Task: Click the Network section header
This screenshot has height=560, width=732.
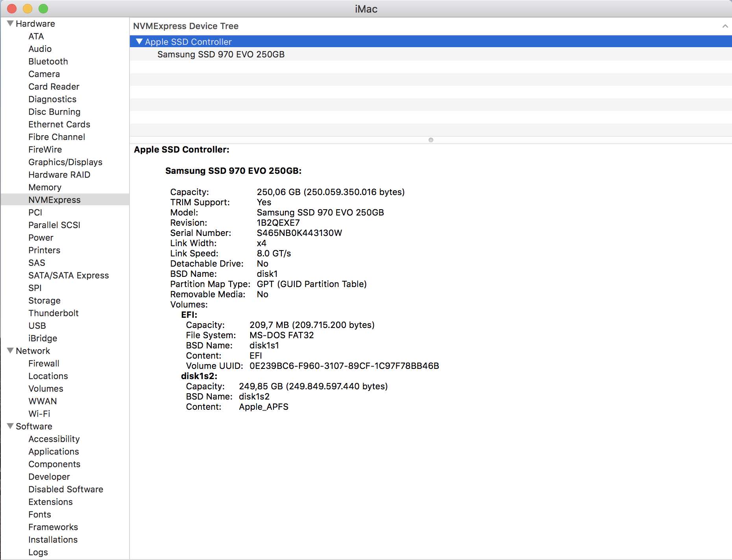Action: [x=33, y=351]
